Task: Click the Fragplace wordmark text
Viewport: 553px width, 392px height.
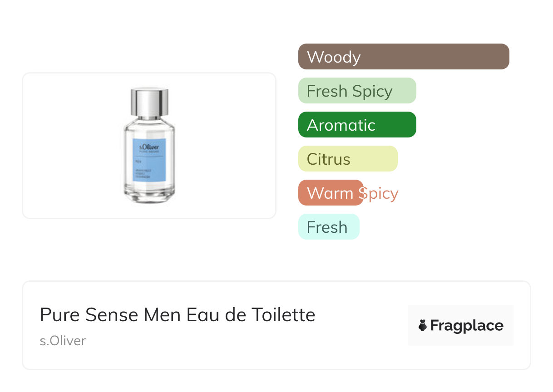Action: [x=467, y=326]
